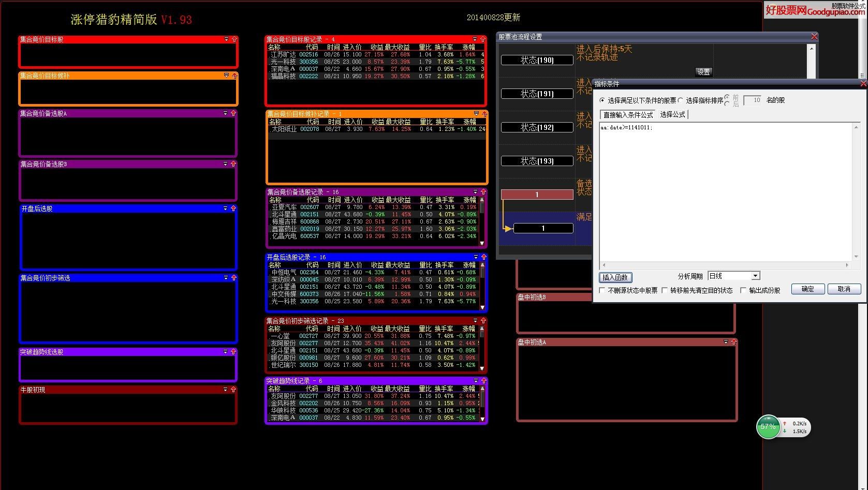
Task: Click inside the formula text area
Action: click(726, 192)
